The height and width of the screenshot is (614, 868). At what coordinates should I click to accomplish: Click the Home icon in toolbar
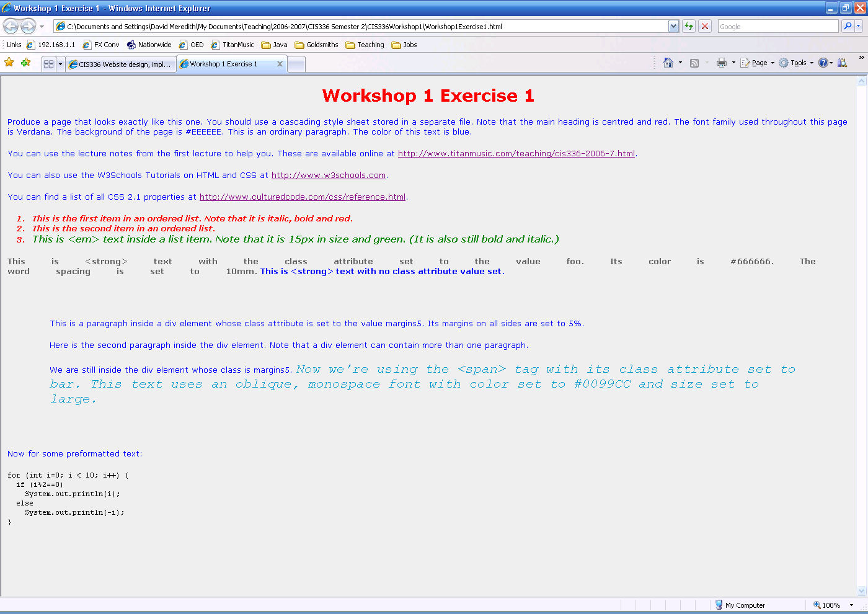pyautogui.click(x=668, y=63)
